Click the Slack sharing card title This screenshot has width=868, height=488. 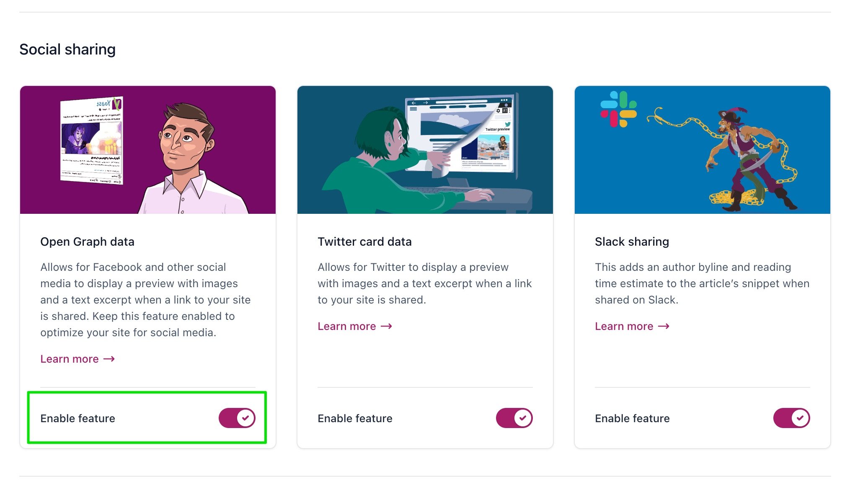tap(631, 241)
